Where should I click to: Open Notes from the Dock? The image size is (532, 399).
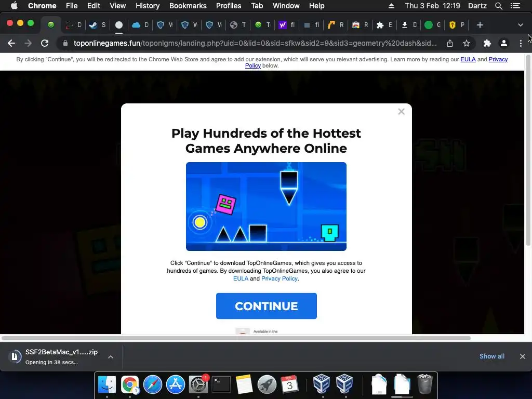tap(244, 384)
